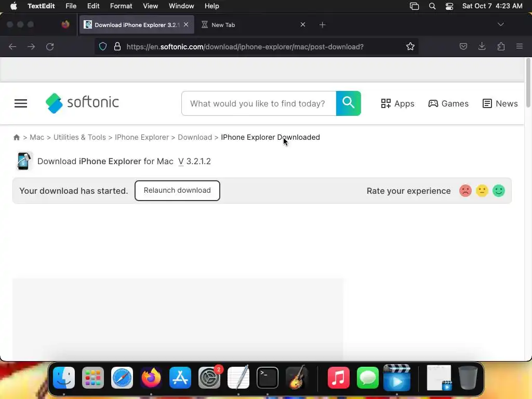Open the extensions puzzle icon
Screen dimensions: 532x399
[x=501, y=46]
